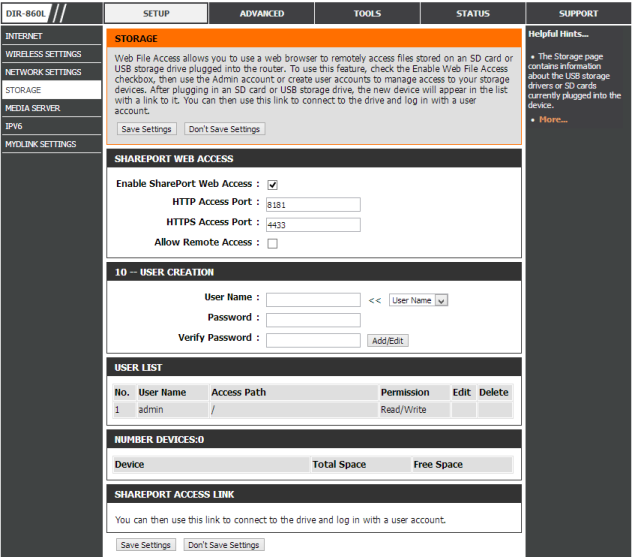Screen dimensions: 632x557
Task: Open the SETUP tab
Action: (x=156, y=13)
